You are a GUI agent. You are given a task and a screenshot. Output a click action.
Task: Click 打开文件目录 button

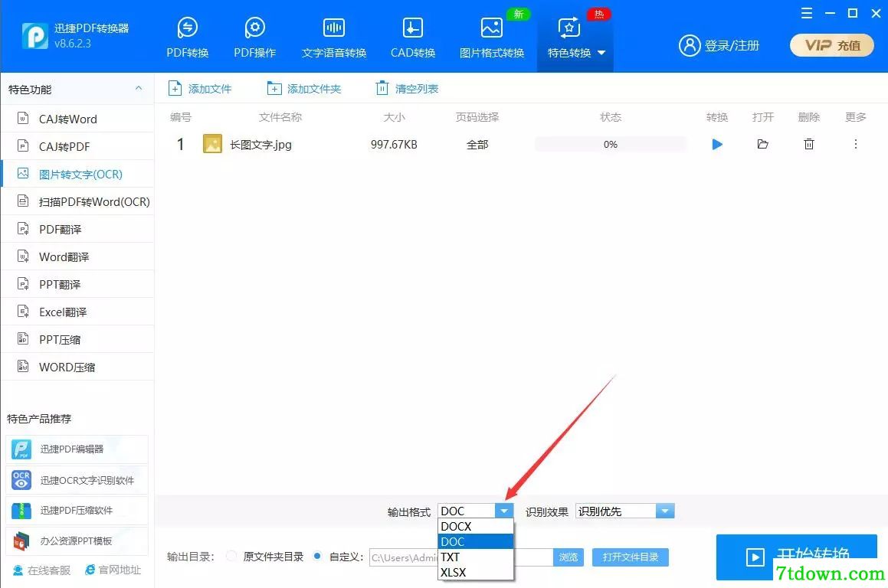[631, 557]
